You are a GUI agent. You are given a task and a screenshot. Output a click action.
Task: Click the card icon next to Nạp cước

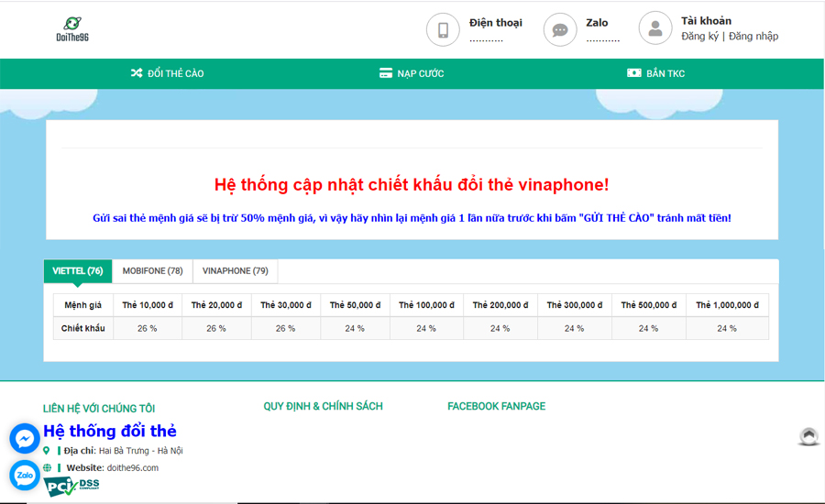click(386, 73)
